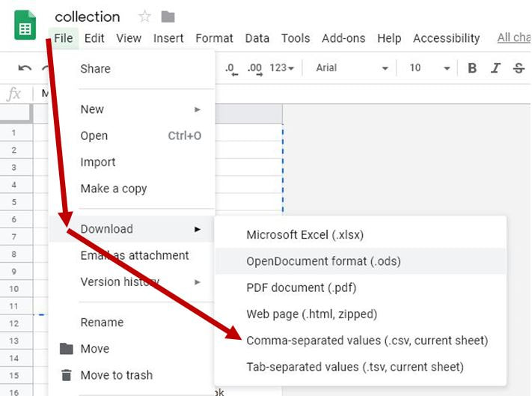Open the Format menu
Viewport: 532px width, 396px height.
tap(215, 38)
